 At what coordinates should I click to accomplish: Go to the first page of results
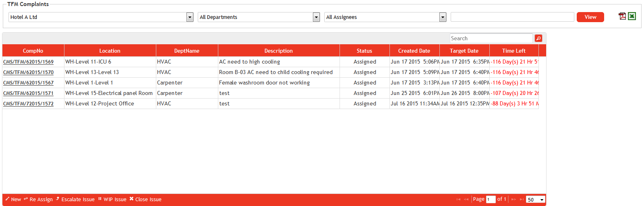tap(458, 200)
